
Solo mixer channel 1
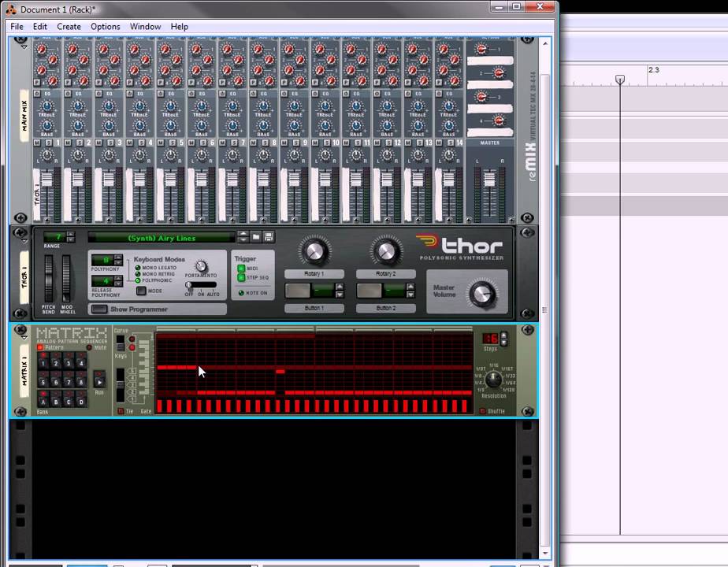48,143
